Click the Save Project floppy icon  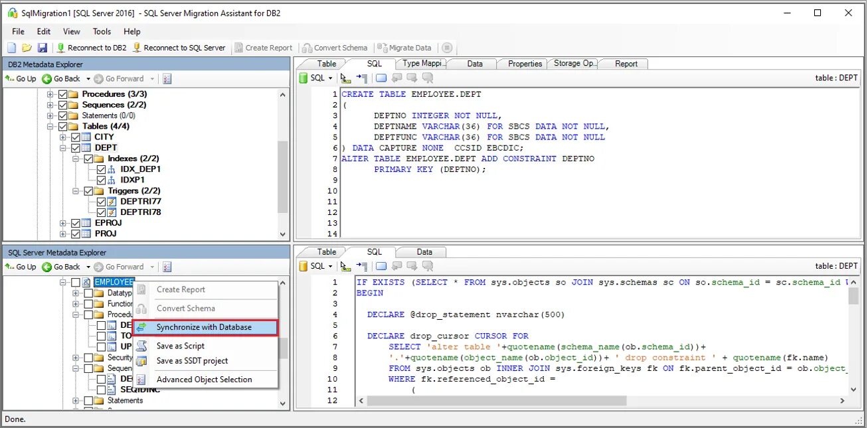(43, 48)
